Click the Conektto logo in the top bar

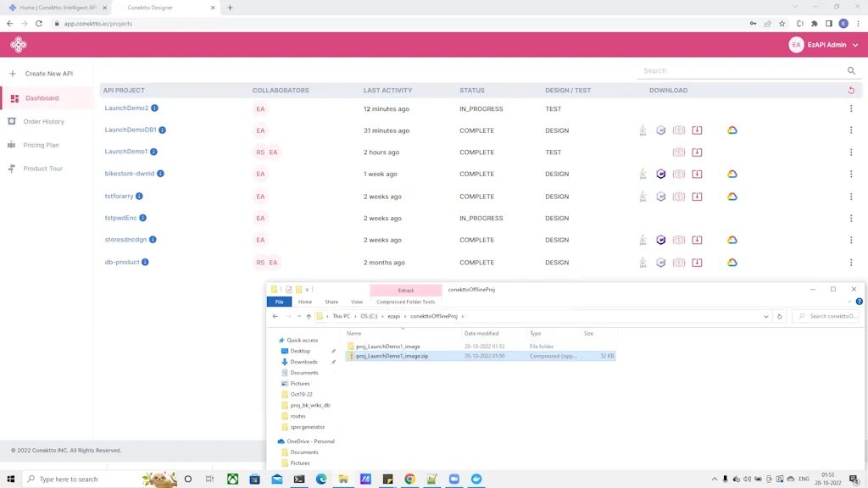[x=18, y=44]
